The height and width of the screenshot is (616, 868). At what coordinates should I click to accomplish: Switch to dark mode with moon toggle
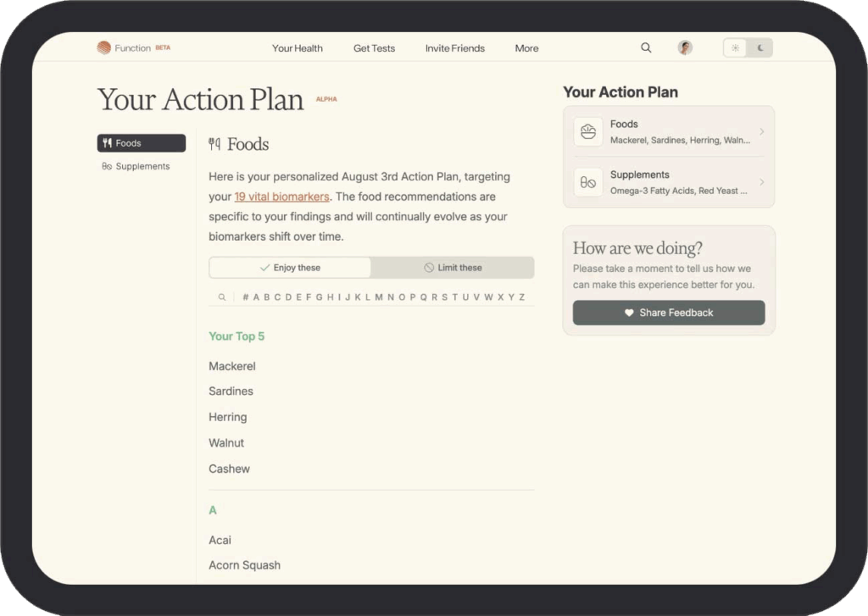pos(760,48)
